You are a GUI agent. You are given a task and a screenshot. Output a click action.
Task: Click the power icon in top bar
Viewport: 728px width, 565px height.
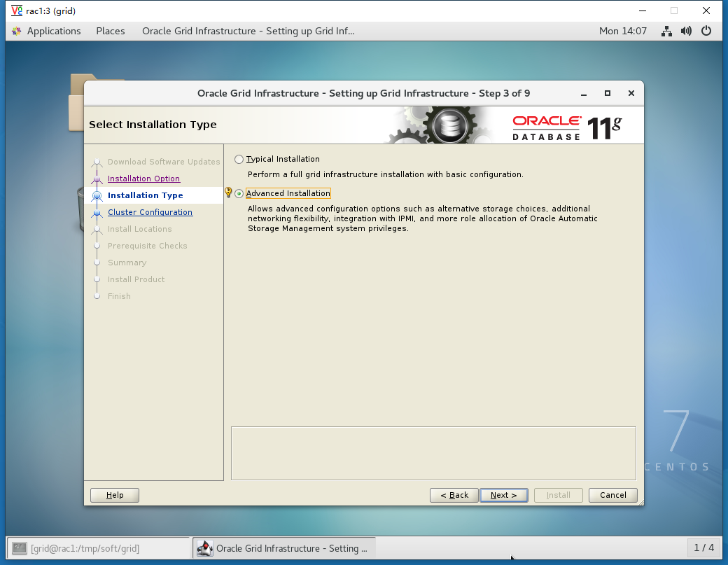pyautogui.click(x=706, y=31)
